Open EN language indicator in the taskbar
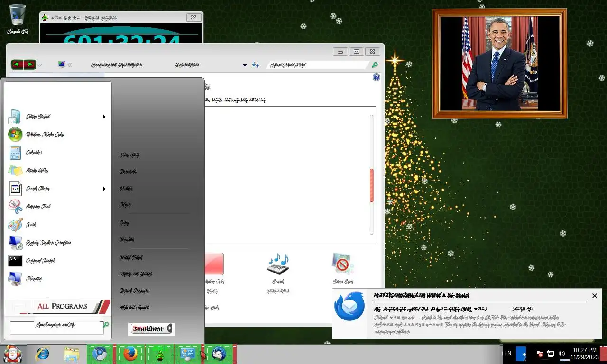 point(507,354)
